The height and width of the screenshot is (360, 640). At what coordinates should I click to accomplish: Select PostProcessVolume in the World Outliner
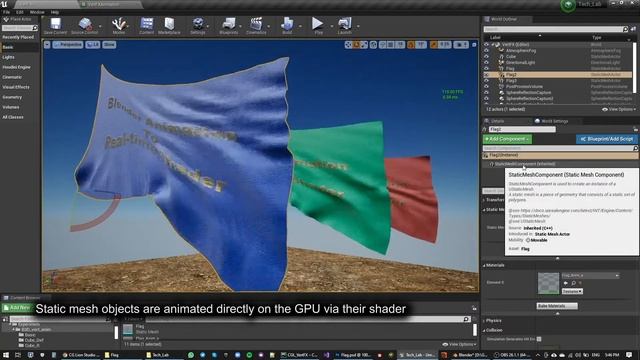pos(524,87)
